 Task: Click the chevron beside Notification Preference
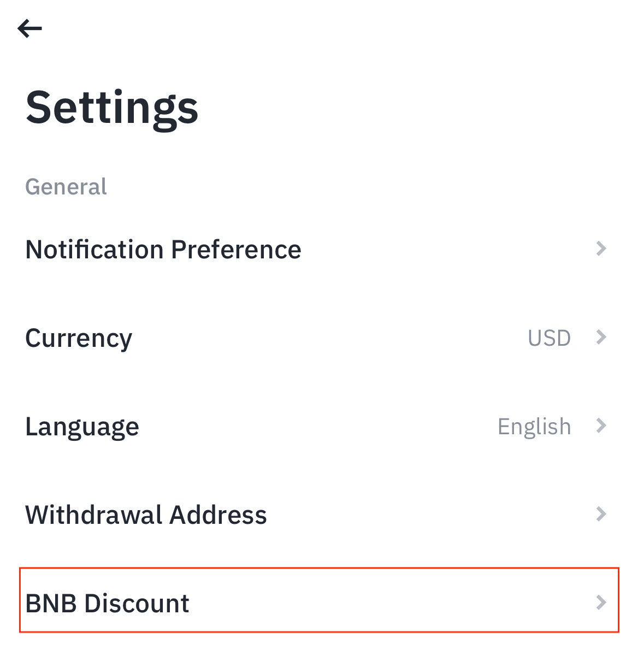(601, 249)
